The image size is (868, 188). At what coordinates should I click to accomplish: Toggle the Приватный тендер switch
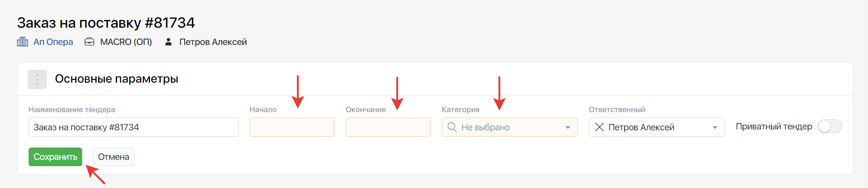click(x=829, y=127)
